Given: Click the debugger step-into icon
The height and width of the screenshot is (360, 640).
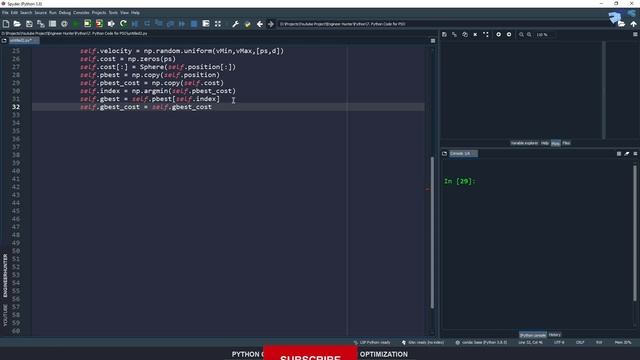Looking at the screenshot, I should pyautogui.click(x=159, y=24).
